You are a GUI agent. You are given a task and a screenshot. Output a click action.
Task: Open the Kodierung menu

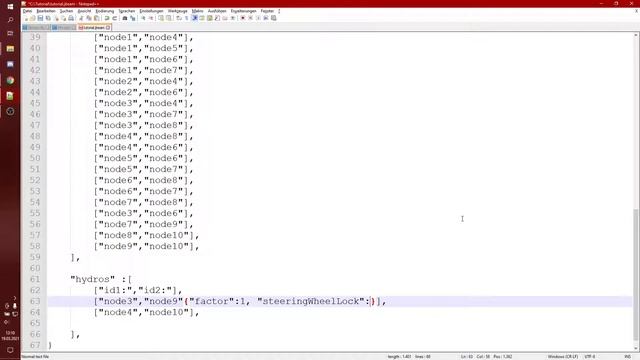tap(105, 11)
